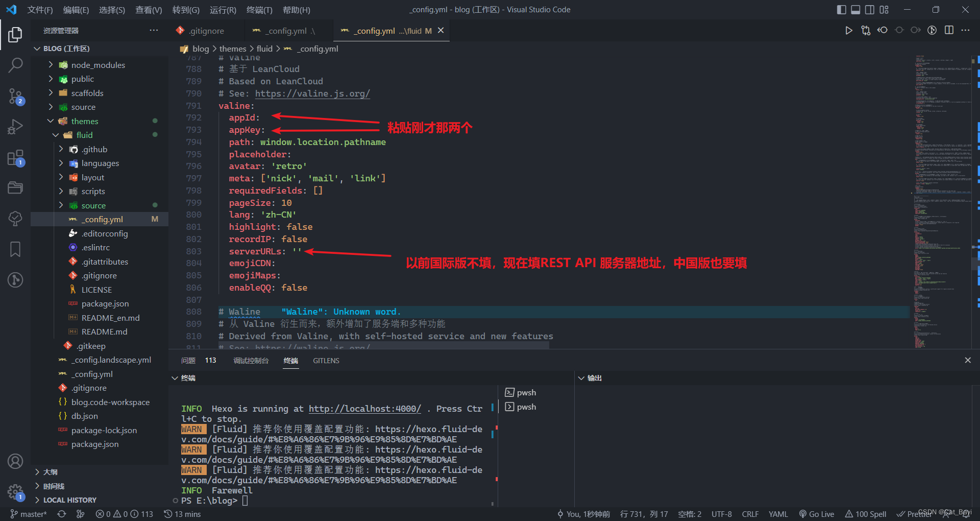Close the bottom panel
Screen dimensions: 980x521
pos(968,360)
